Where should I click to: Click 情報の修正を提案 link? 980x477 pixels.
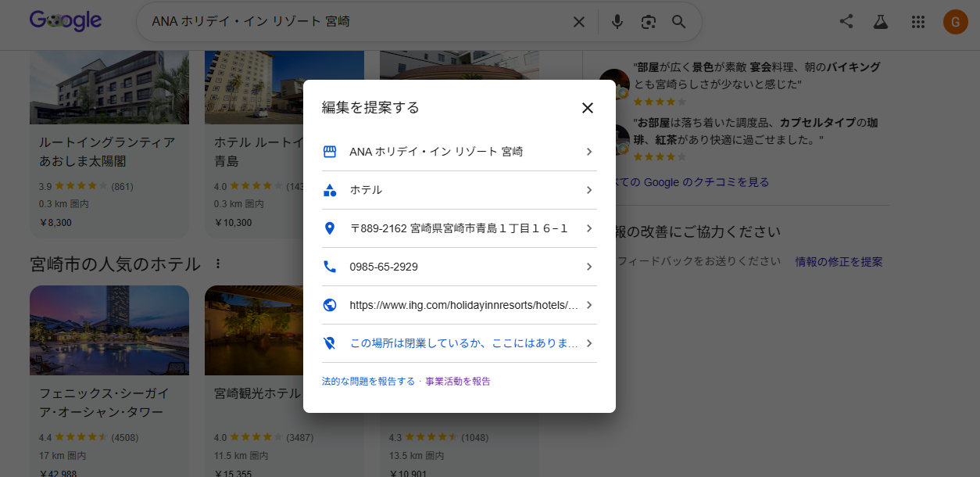839,262
